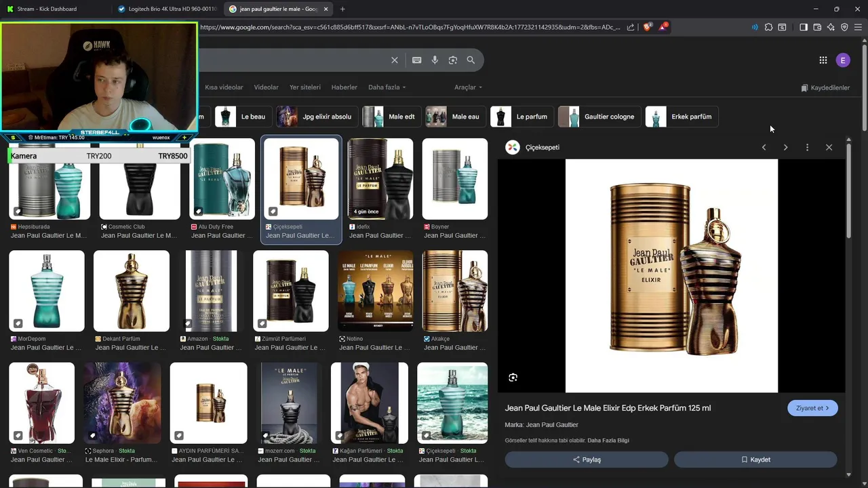Open the blue audio indicator toolbar icon
Screen dimensions: 868x488
pyautogui.click(x=755, y=27)
